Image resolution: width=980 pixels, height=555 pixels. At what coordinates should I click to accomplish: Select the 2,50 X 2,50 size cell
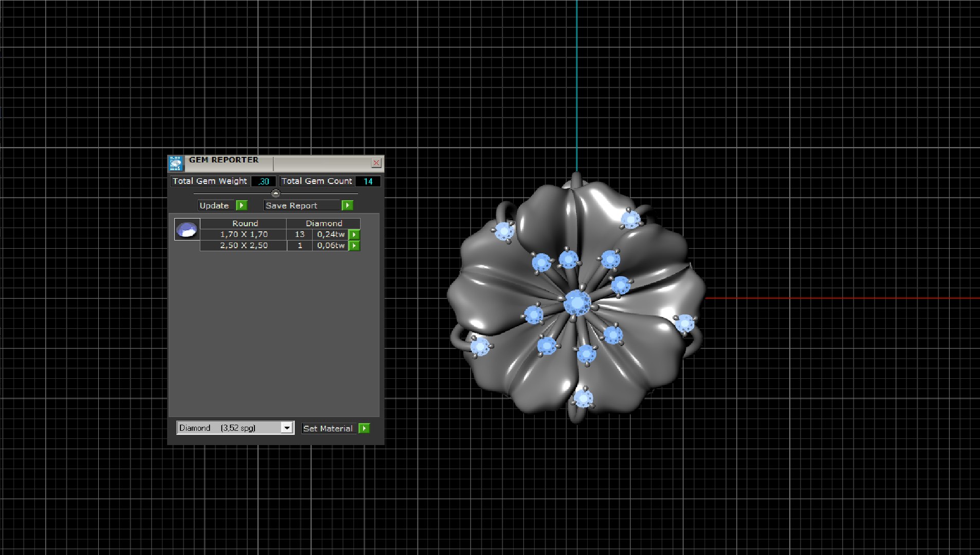click(x=243, y=246)
